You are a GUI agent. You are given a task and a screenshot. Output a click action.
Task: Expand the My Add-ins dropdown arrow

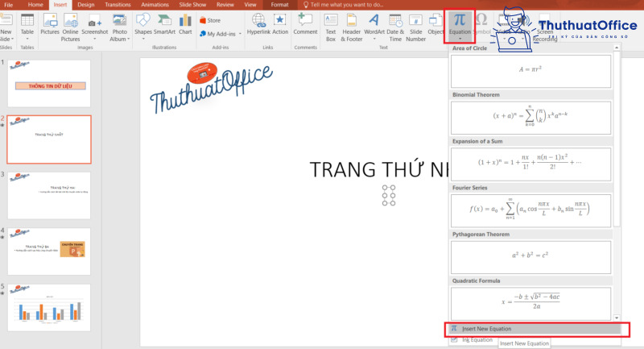point(240,34)
